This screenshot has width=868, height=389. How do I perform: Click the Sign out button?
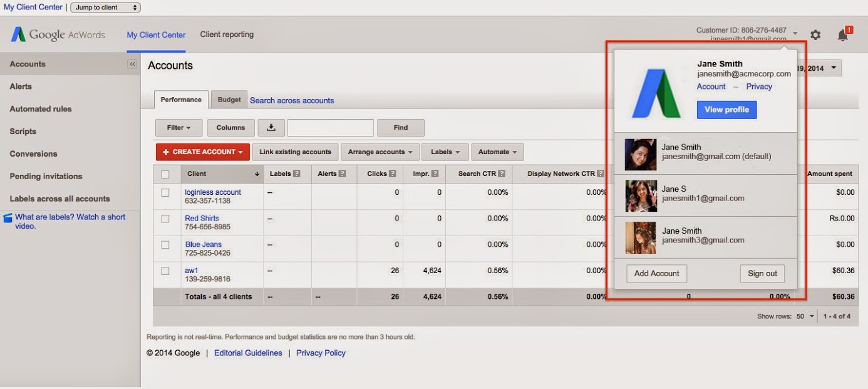[x=762, y=274]
